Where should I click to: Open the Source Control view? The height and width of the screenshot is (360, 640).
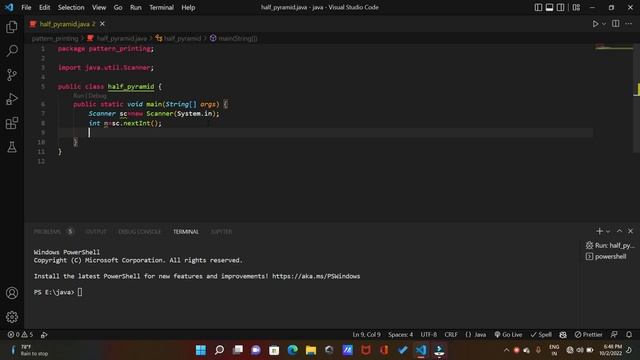pos(12,75)
